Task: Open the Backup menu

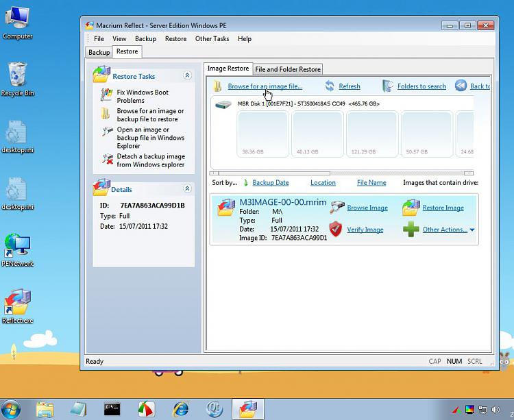Action: point(145,38)
